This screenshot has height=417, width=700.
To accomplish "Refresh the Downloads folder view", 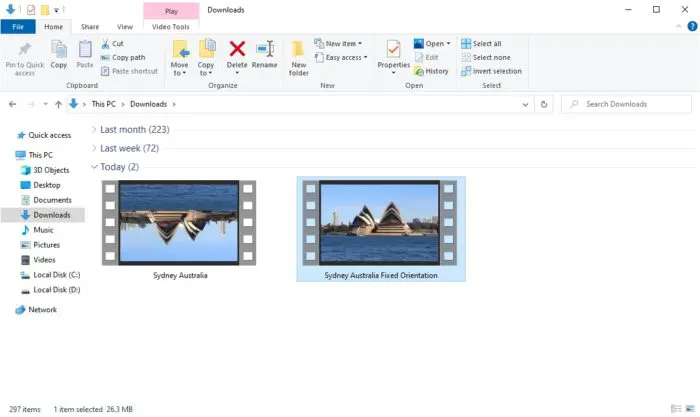I will [x=544, y=104].
